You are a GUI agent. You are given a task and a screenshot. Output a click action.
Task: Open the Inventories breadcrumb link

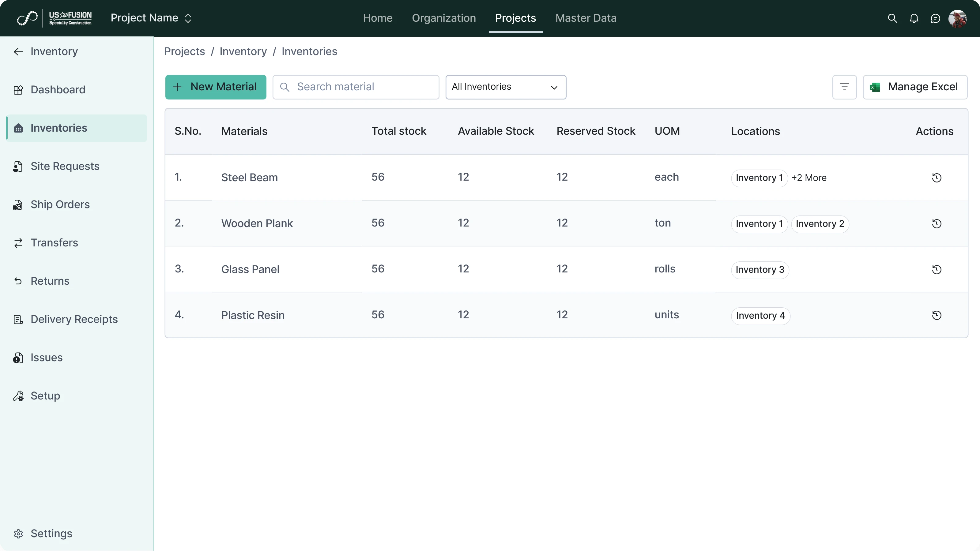point(309,52)
